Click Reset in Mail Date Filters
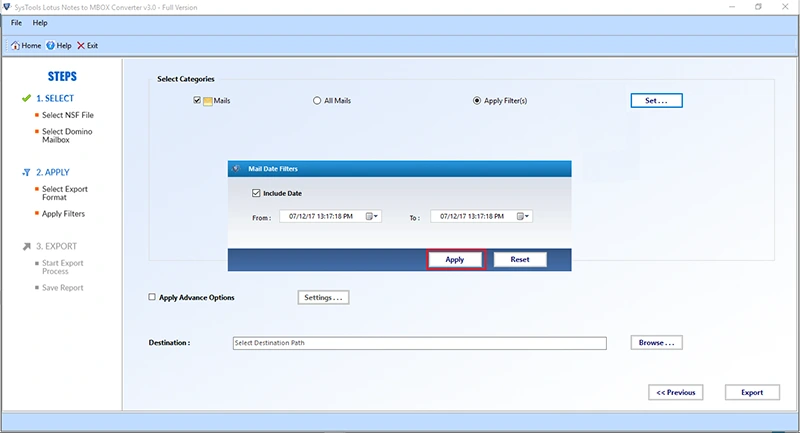Image resolution: width=800 pixels, height=433 pixels. 520,260
